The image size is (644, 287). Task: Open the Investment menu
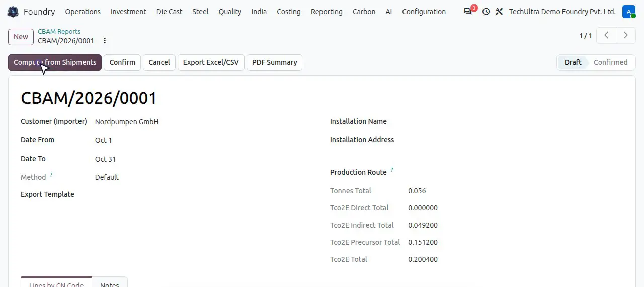coord(128,12)
